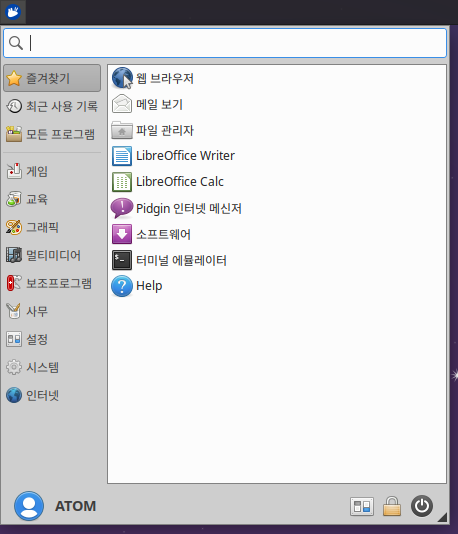The height and width of the screenshot is (534, 458).
Task: Click the 터미널 에뮬레이터 text label
Action: (181, 260)
